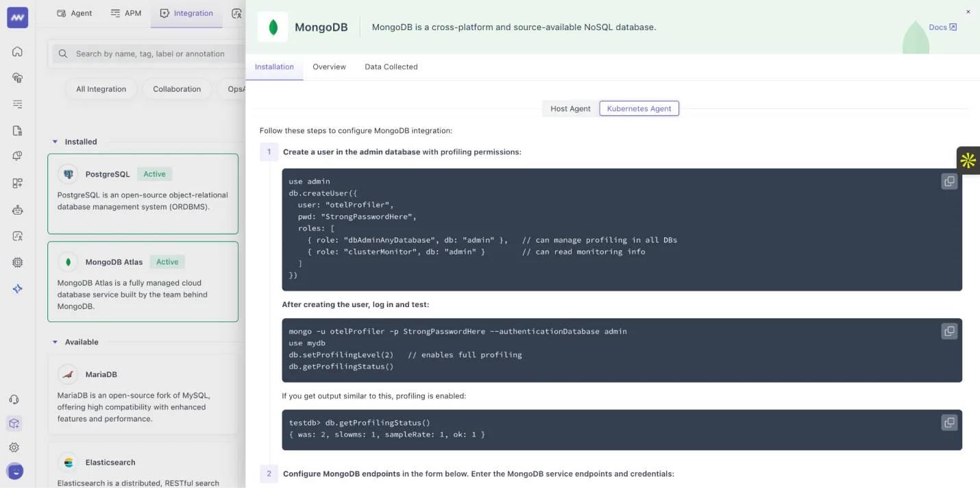Click the MongoDB title in the header
Image resolution: width=980 pixels, height=488 pixels.
[x=321, y=27]
